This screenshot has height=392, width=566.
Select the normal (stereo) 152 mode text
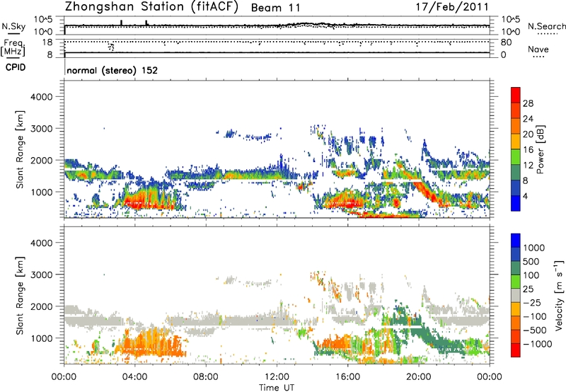[x=112, y=70]
